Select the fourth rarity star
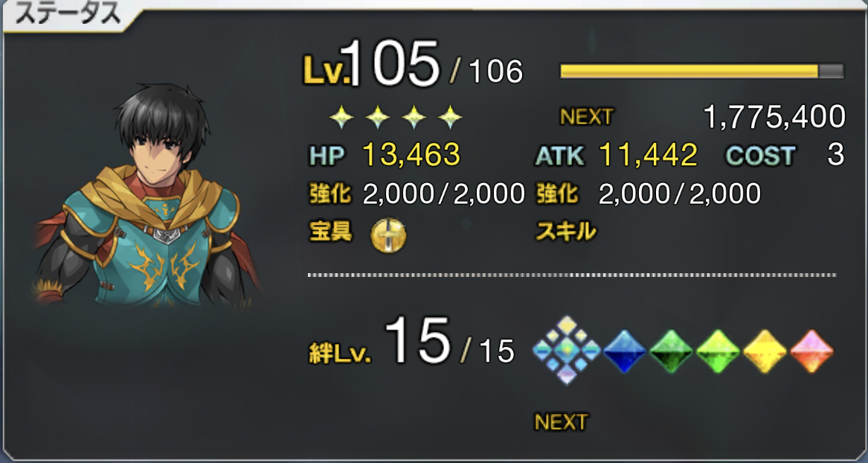Image resolution: width=868 pixels, height=463 pixels. click(x=450, y=117)
